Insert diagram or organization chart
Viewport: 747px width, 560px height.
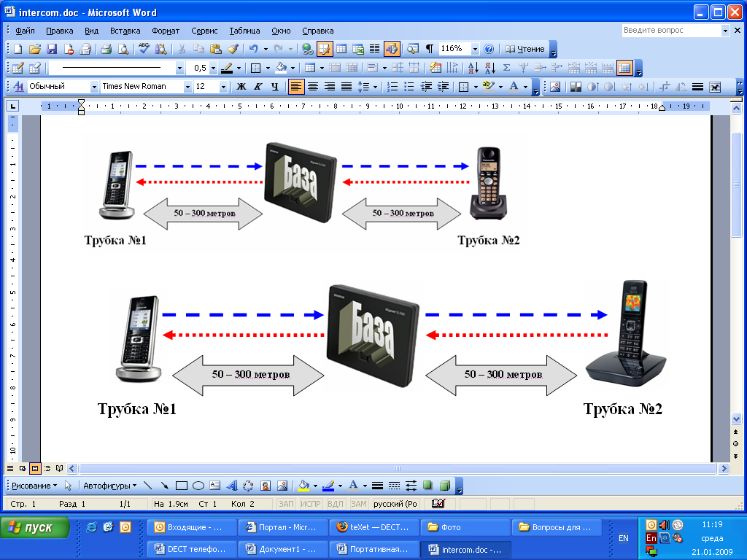click(248, 486)
